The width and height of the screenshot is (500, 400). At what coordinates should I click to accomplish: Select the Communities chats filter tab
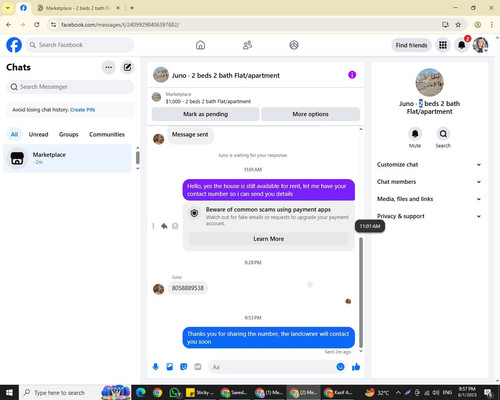(107, 134)
